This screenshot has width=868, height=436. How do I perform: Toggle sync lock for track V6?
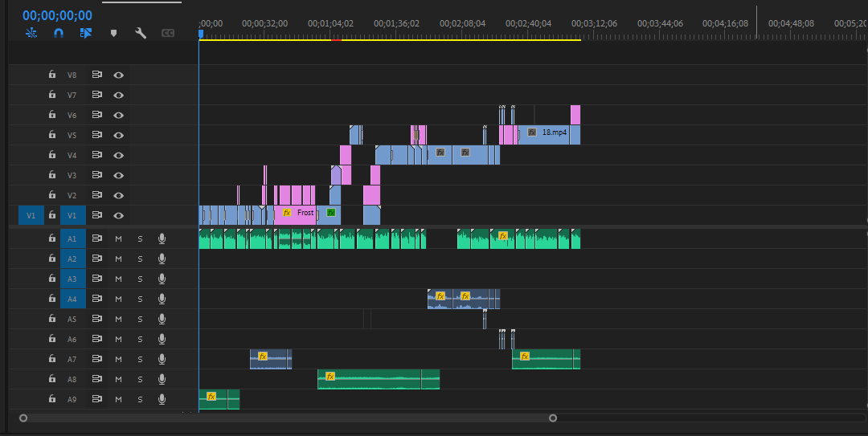click(x=97, y=115)
